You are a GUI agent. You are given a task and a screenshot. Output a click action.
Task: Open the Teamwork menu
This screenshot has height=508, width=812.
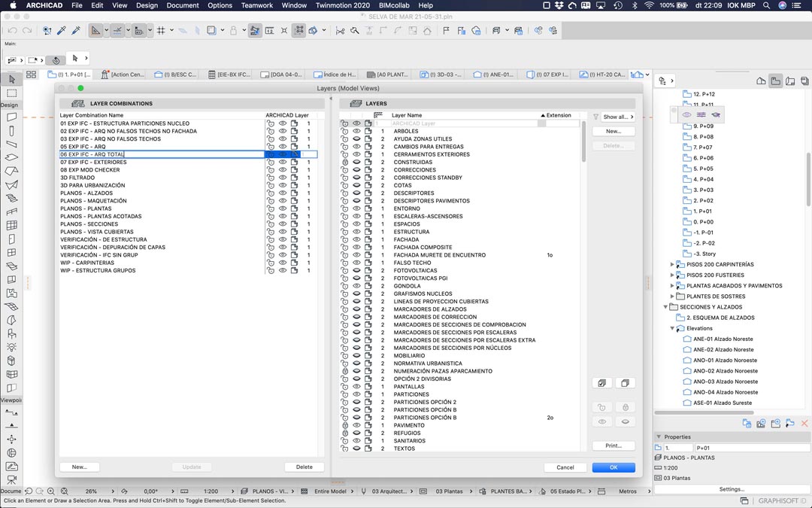257,5
